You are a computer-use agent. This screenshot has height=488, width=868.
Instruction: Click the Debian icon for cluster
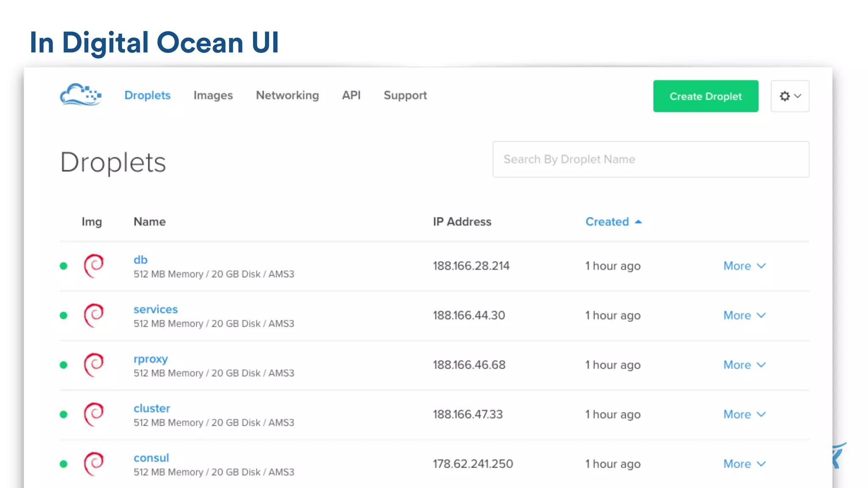[x=94, y=415]
